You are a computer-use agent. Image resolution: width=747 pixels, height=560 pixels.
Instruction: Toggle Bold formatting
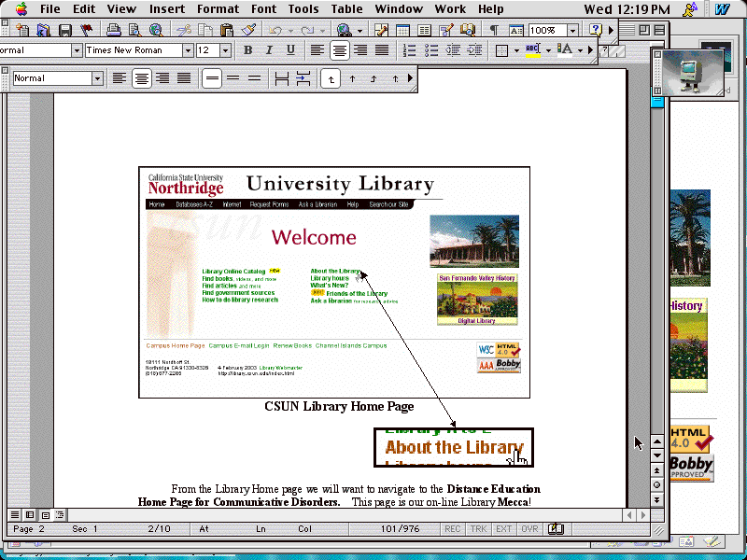point(247,50)
